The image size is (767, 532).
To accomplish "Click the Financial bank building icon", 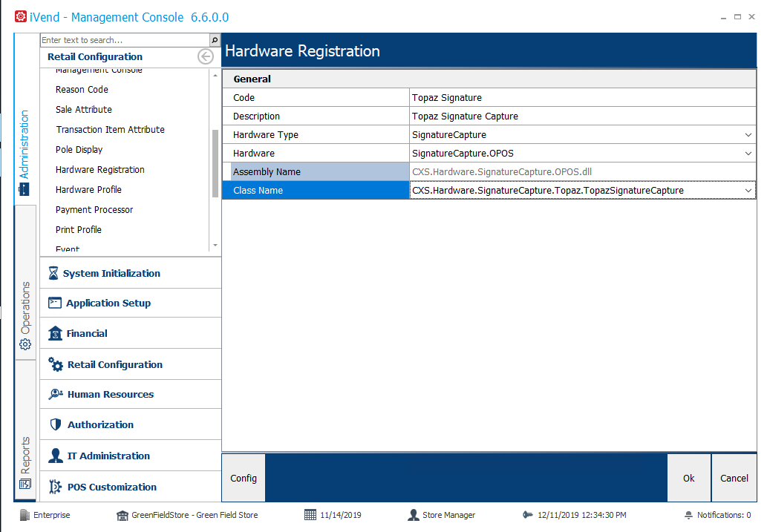I will tap(55, 333).
